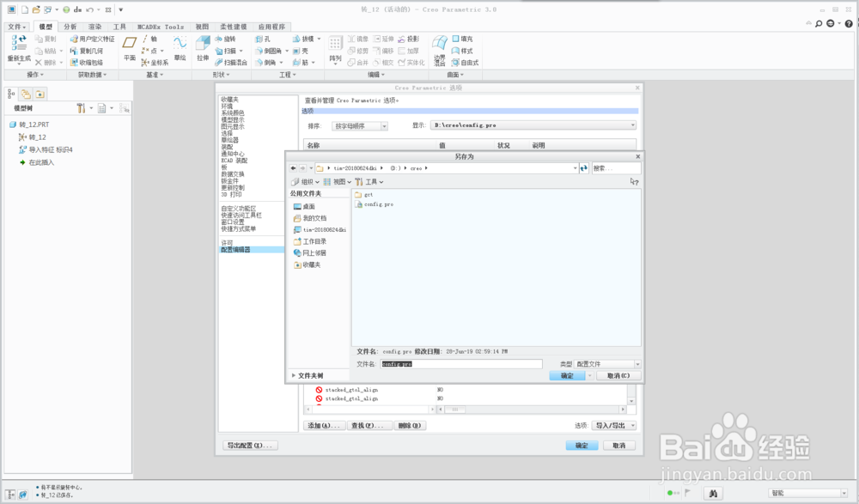Viewport: 859px width, 504px height.
Task: Go to 工作目录 (Working Directory)
Action: pos(309,241)
